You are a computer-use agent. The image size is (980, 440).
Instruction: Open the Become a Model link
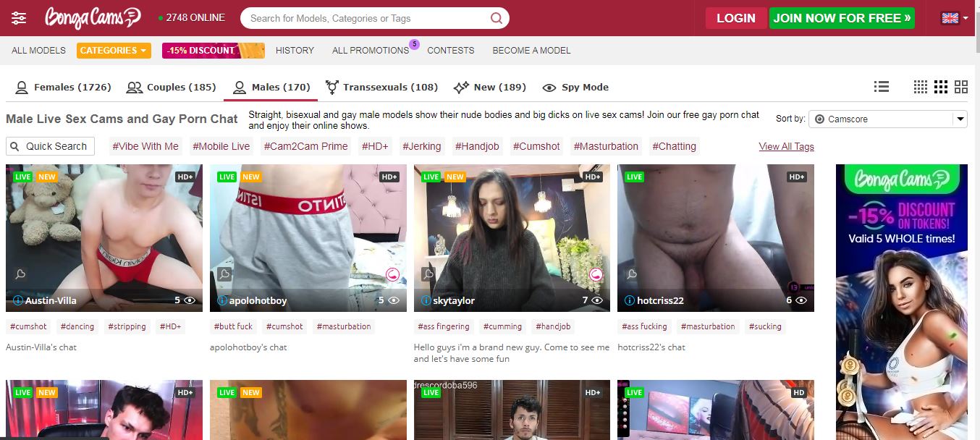click(531, 51)
